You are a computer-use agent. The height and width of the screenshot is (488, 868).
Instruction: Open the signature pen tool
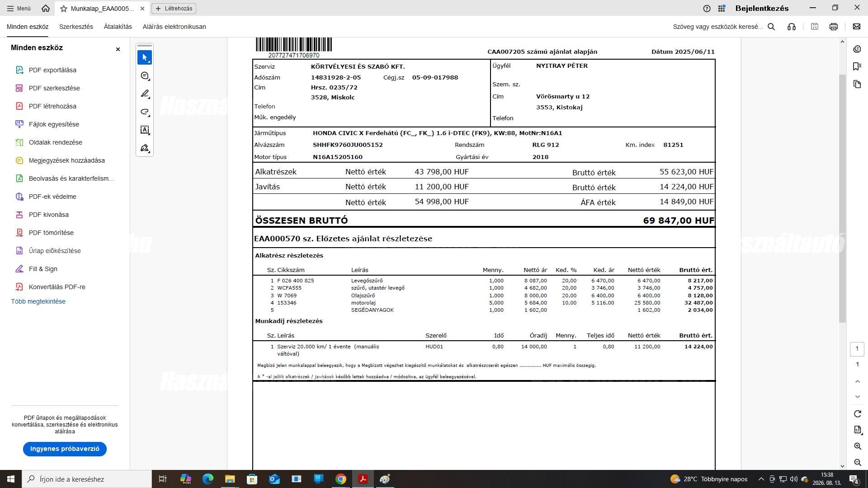(145, 148)
